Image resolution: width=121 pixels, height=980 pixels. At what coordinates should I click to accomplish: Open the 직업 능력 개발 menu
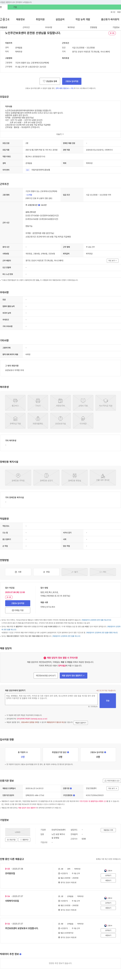click(83, 19)
